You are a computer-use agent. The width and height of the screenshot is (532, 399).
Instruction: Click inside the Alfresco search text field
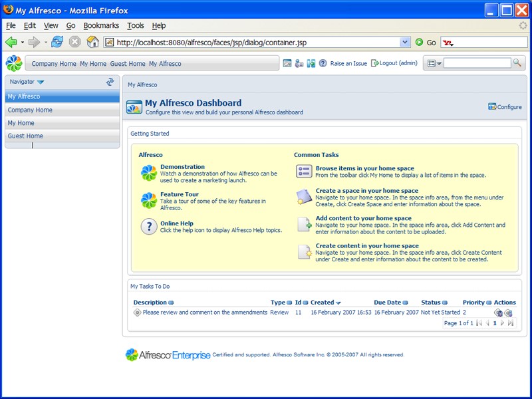[x=477, y=63]
